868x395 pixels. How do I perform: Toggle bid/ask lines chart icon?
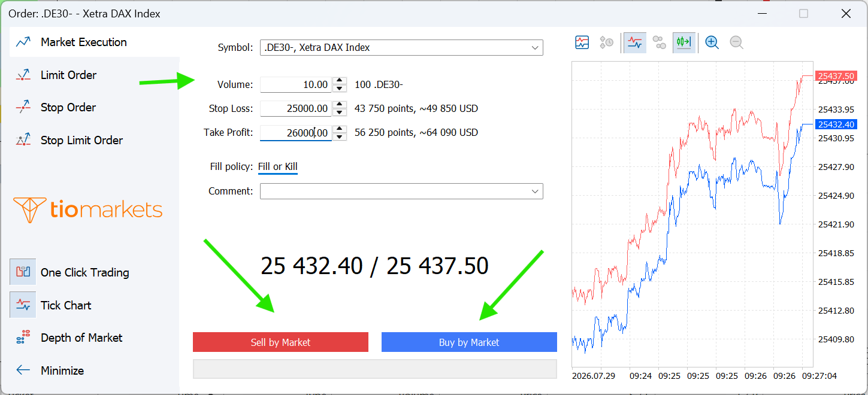tap(635, 42)
